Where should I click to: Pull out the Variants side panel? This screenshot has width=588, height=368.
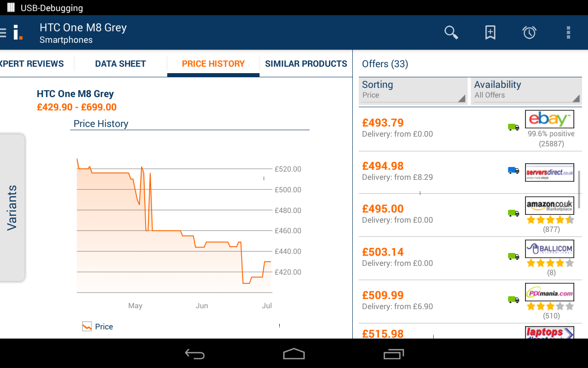tap(12, 207)
